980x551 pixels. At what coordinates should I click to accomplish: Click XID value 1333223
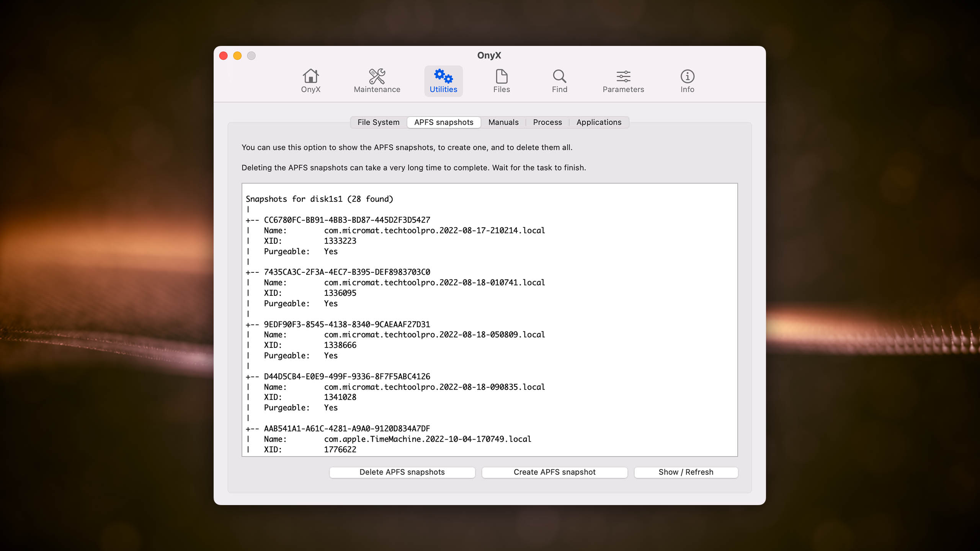340,241
